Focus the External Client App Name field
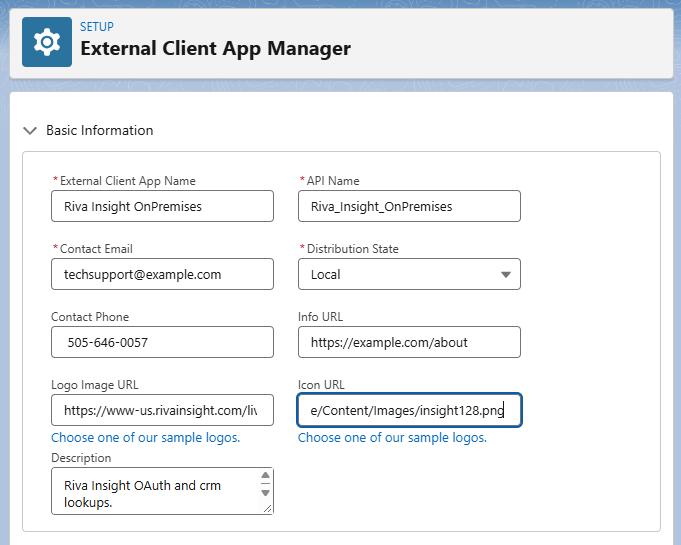 tap(162, 206)
